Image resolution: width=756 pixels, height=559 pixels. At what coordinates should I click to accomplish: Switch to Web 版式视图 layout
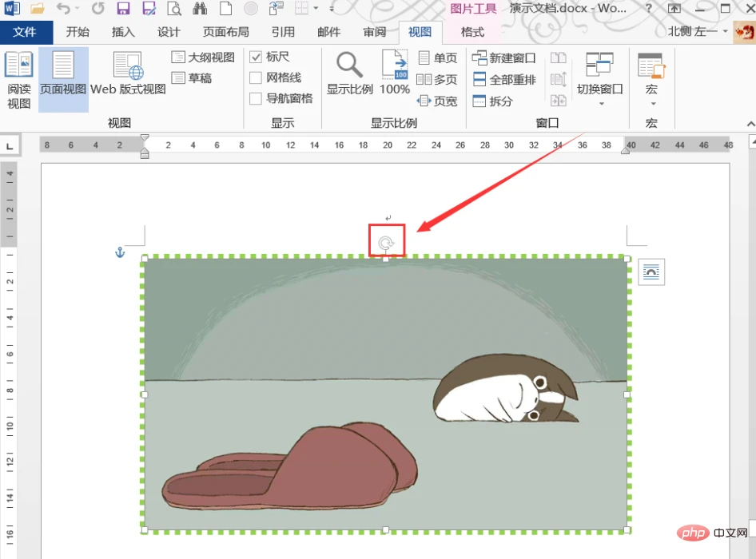pyautogui.click(x=128, y=74)
